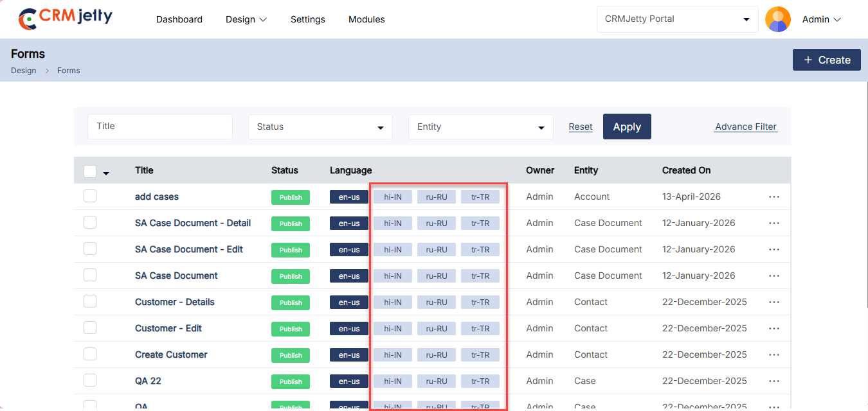The height and width of the screenshot is (411, 868).
Task: Open the Entity filter dropdown
Action: tap(480, 127)
